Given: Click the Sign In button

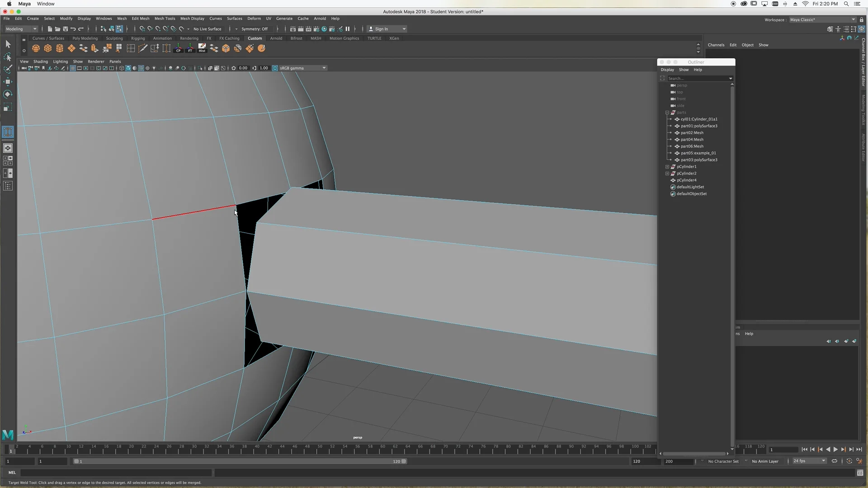Looking at the screenshot, I should pos(381,29).
